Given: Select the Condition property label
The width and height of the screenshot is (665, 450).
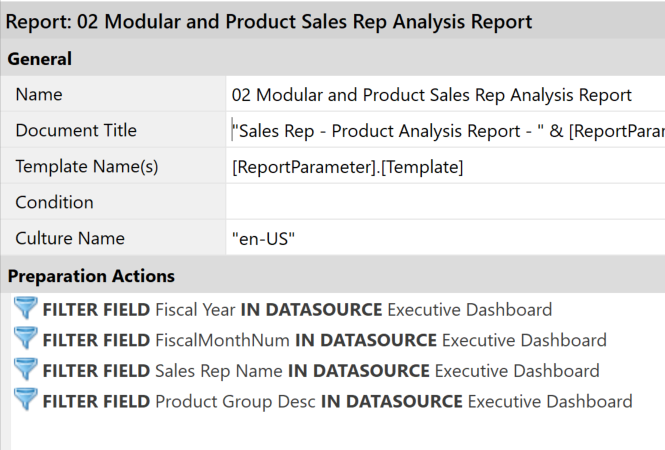Looking at the screenshot, I should click(x=54, y=202).
